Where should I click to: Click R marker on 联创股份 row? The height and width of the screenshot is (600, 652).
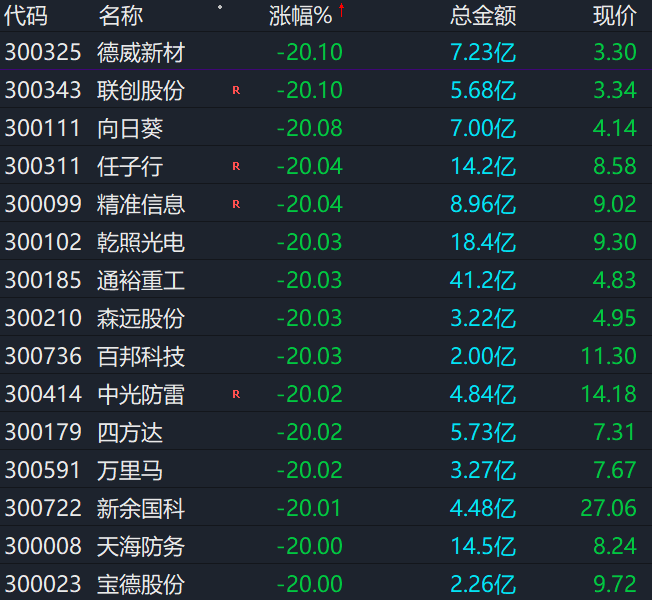tap(236, 90)
